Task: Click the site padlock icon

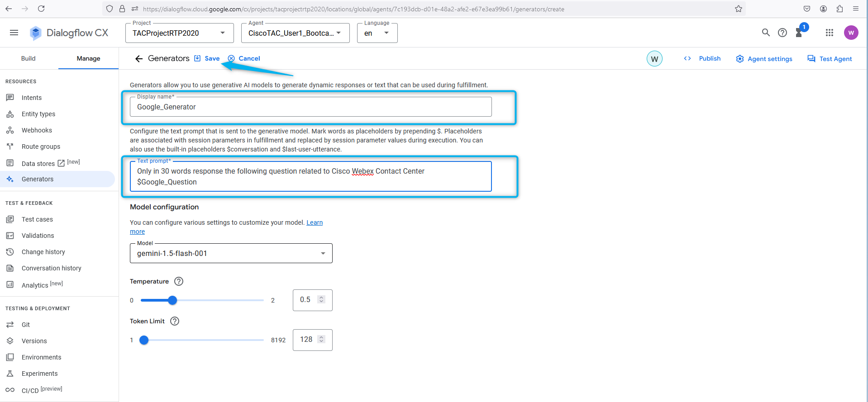Action: 122,9
